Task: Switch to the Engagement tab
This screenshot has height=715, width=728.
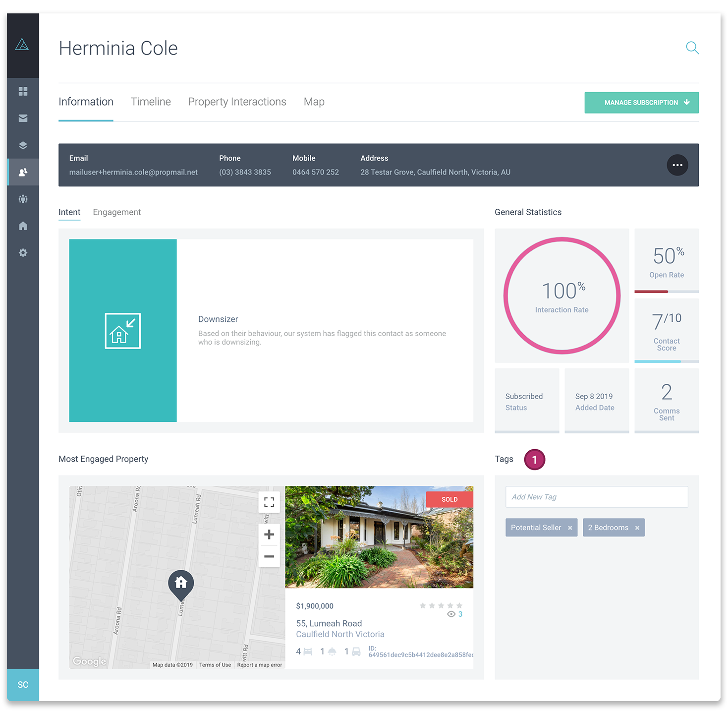Action: point(117,212)
